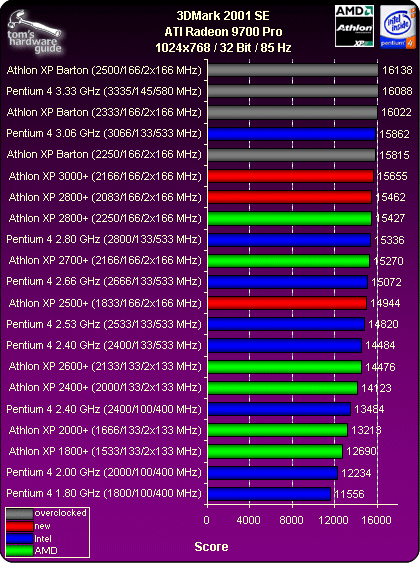Viewport: 420px width, 563px height.
Task: Click label 'Pentium 4 2.00 GHz (2000/100/400 MHz)'
Action: coord(104,472)
